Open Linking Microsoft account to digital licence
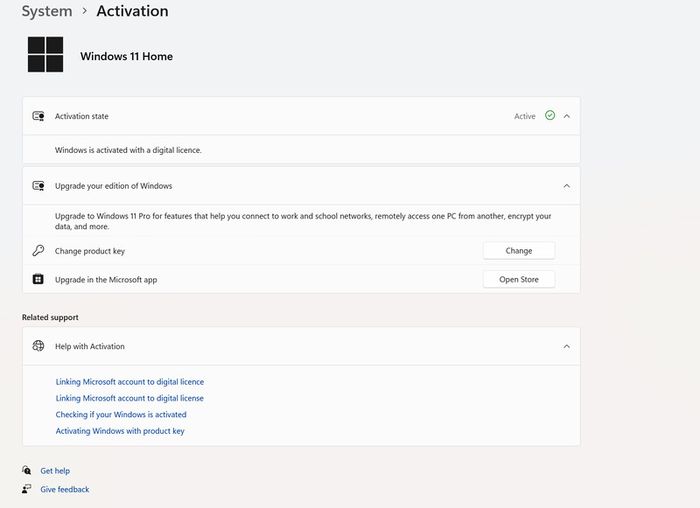 (x=129, y=382)
